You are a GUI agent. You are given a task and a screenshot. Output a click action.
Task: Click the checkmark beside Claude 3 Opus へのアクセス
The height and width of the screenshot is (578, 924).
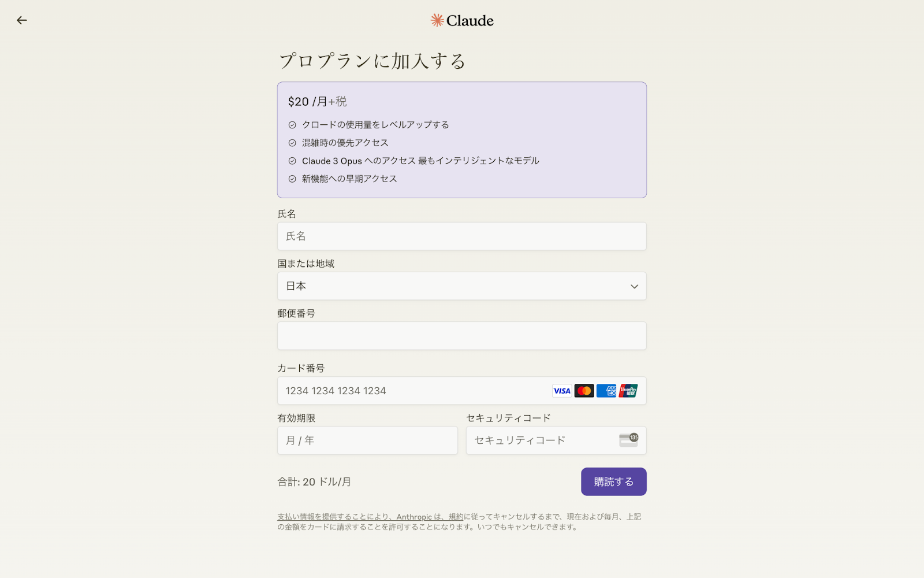point(292,161)
